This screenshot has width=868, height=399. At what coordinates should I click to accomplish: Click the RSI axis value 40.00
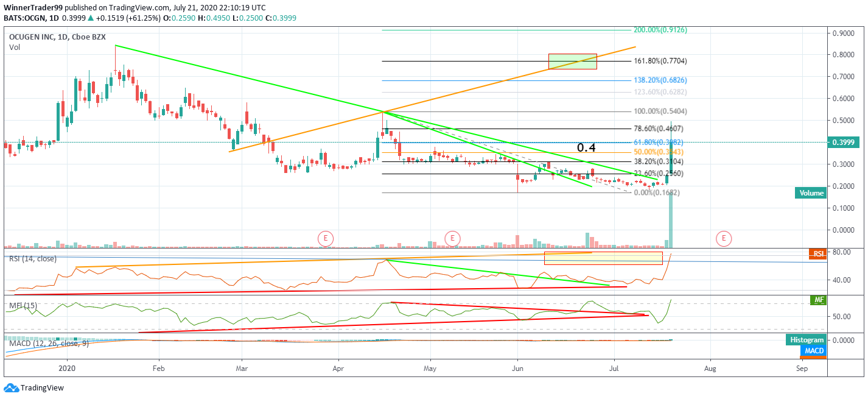click(x=841, y=280)
